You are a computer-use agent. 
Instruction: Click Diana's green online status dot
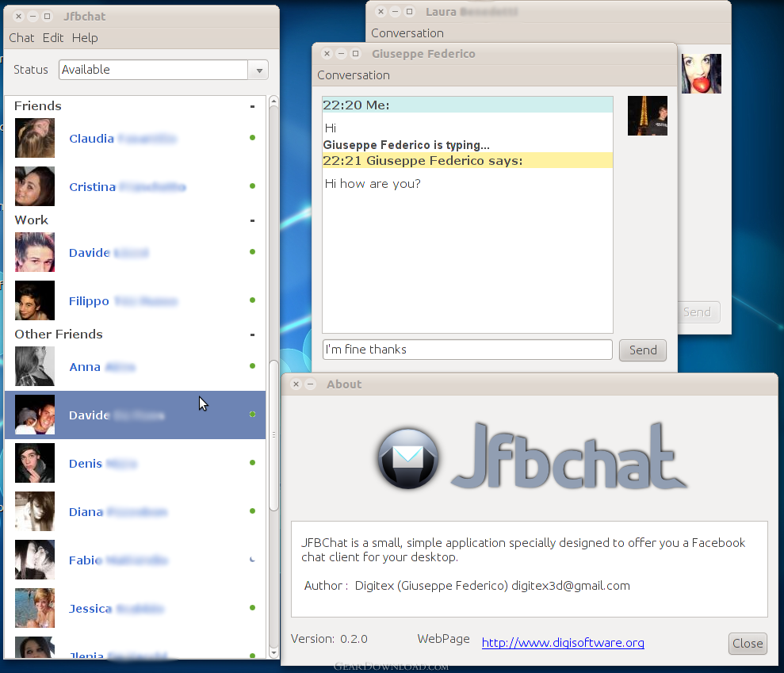coord(253,511)
